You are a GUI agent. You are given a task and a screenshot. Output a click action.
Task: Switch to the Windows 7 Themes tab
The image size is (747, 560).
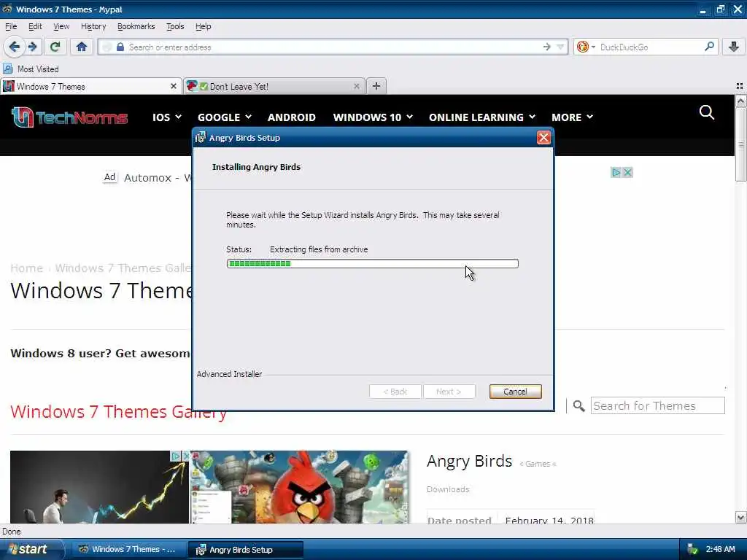pos(90,86)
